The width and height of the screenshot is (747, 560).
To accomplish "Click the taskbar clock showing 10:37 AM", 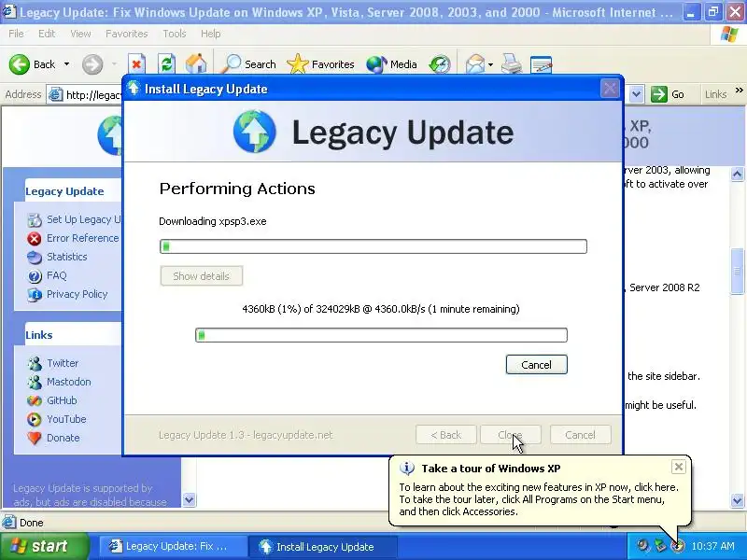I will 712,546.
